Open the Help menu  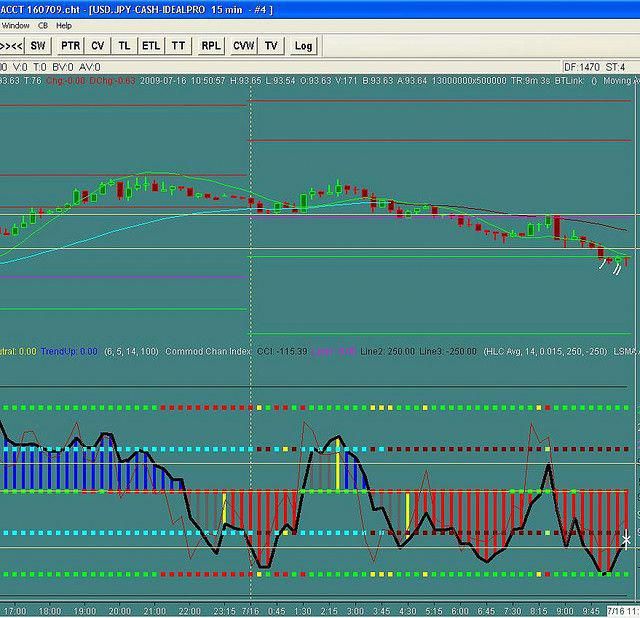click(64, 25)
